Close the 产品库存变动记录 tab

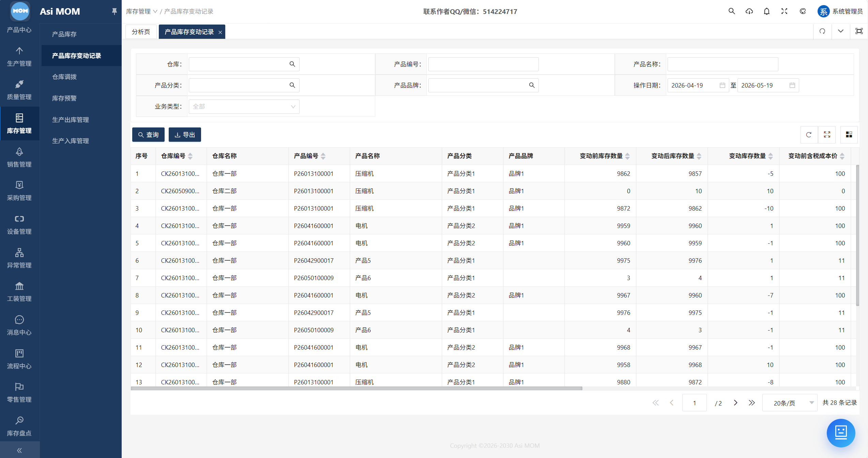[x=220, y=32]
